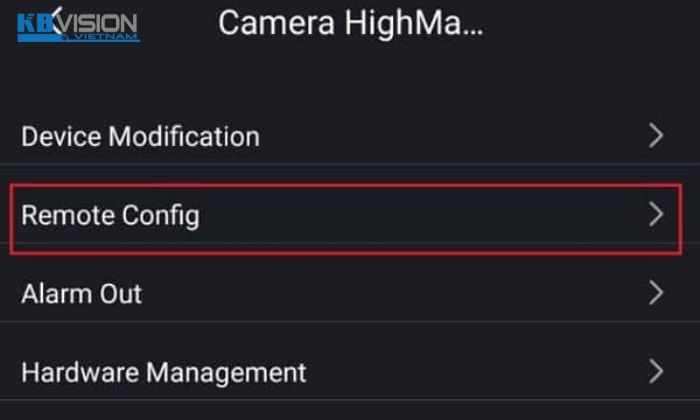
Task: Click the 'Modification' text label
Action: [x=183, y=136]
